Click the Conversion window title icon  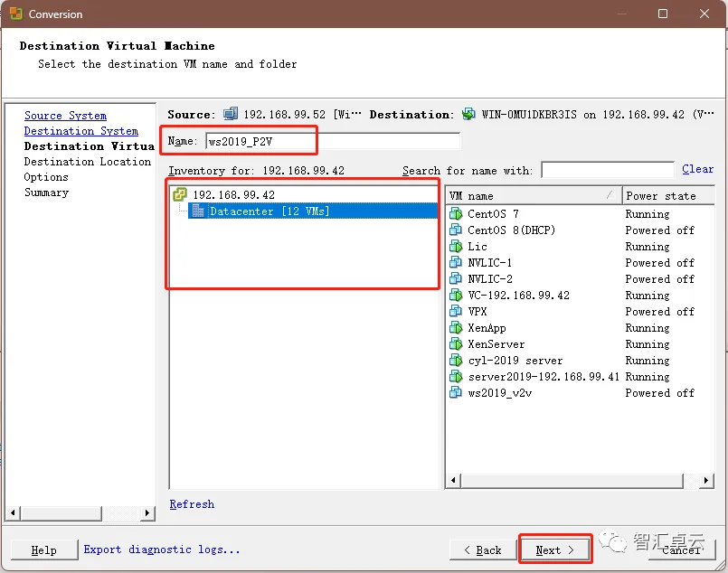15,14
